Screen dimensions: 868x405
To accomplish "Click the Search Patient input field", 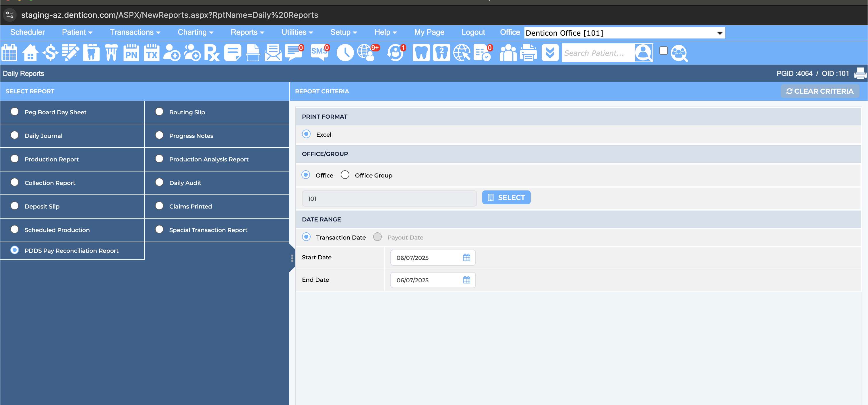I will click(598, 53).
